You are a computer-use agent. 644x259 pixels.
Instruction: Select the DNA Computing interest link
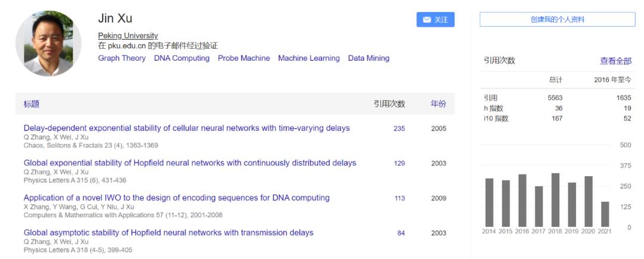click(182, 58)
